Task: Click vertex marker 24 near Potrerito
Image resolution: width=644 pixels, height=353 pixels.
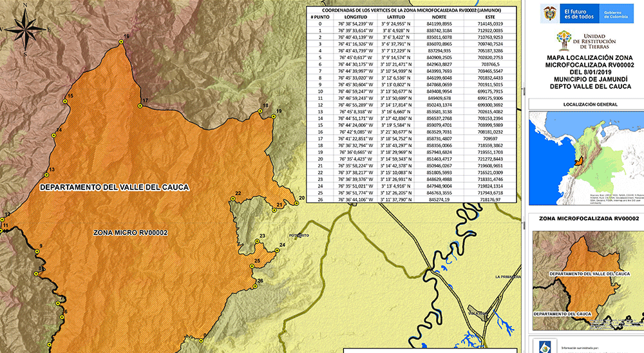Action: [x=275, y=246]
